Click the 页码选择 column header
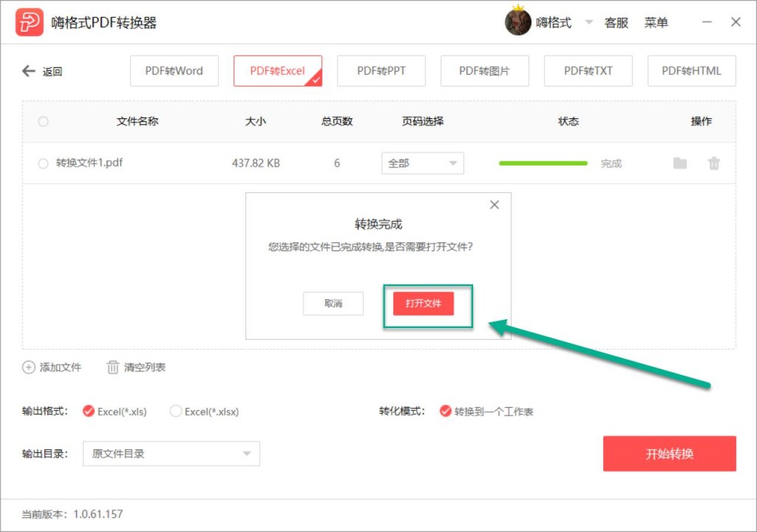This screenshot has height=532, width=757. 423,121
